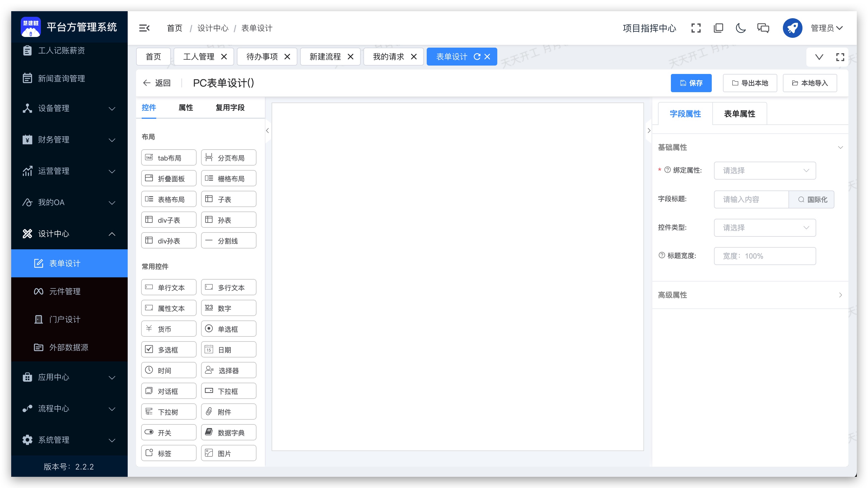Close the 待办事项 tab
This screenshot has width=868, height=488.
click(x=288, y=57)
